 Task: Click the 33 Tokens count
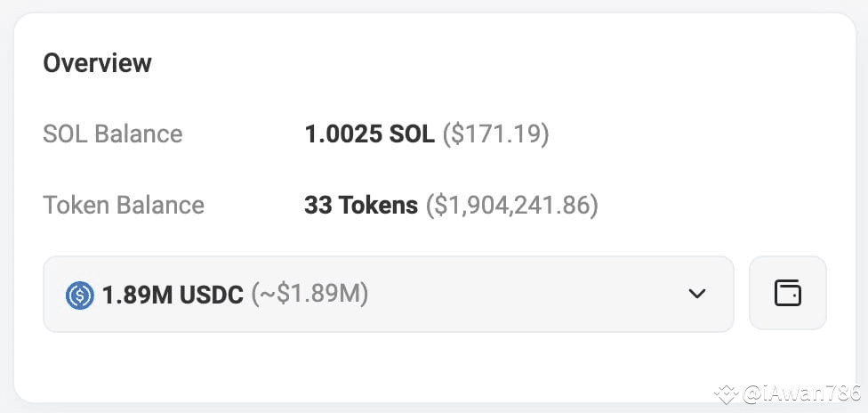point(361,205)
